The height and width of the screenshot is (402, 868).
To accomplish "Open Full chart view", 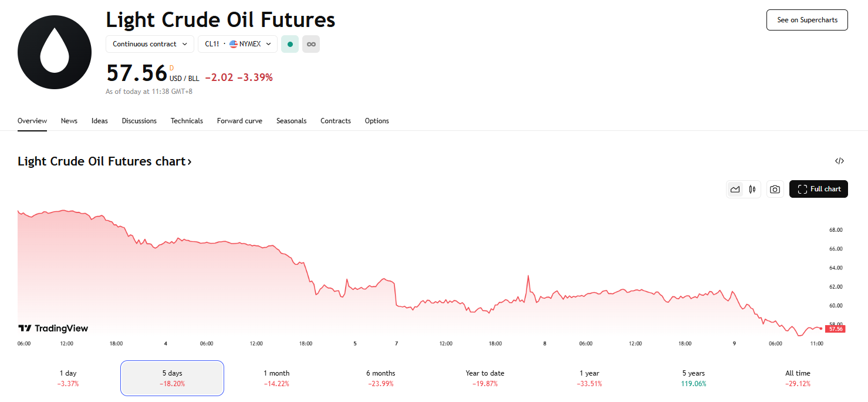I will coord(819,189).
